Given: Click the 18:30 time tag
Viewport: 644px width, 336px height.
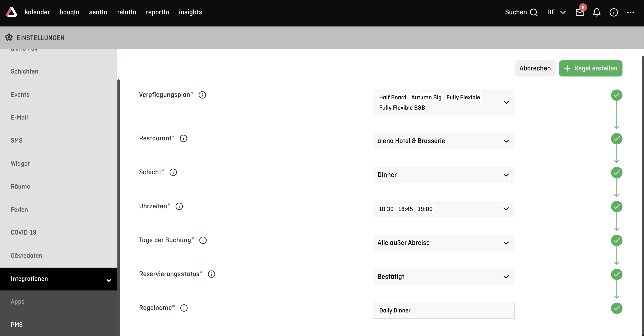Looking at the screenshot, I should pyautogui.click(x=386, y=209).
